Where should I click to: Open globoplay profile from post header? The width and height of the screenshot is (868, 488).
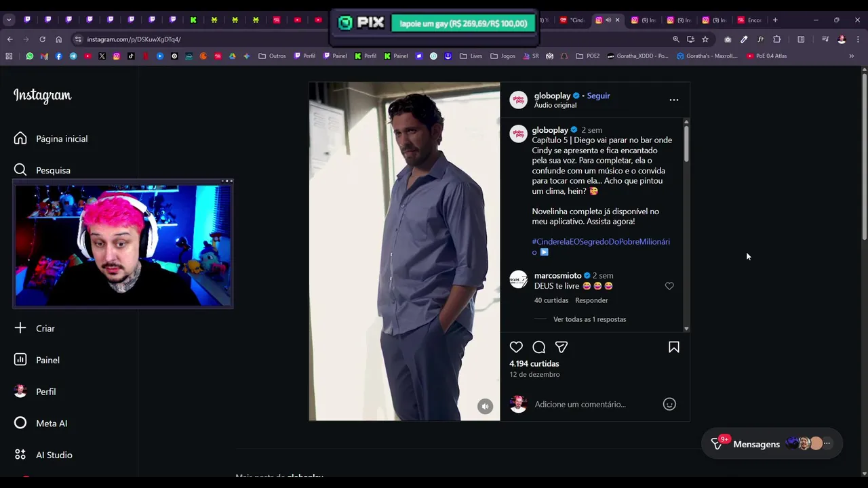tap(552, 96)
